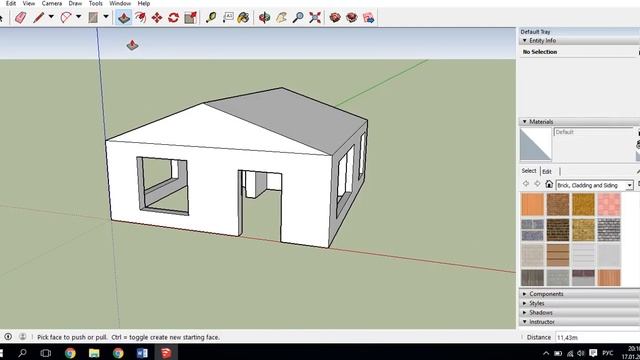The image size is (640, 360).
Task: Select the Rectangle shape tool
Action: tap(93, 18)
